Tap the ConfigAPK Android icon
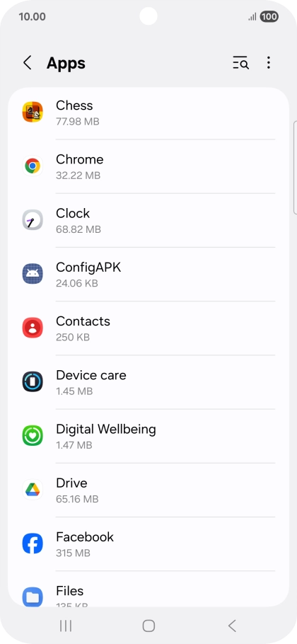 pyautogui.click(x=33, y=274)
